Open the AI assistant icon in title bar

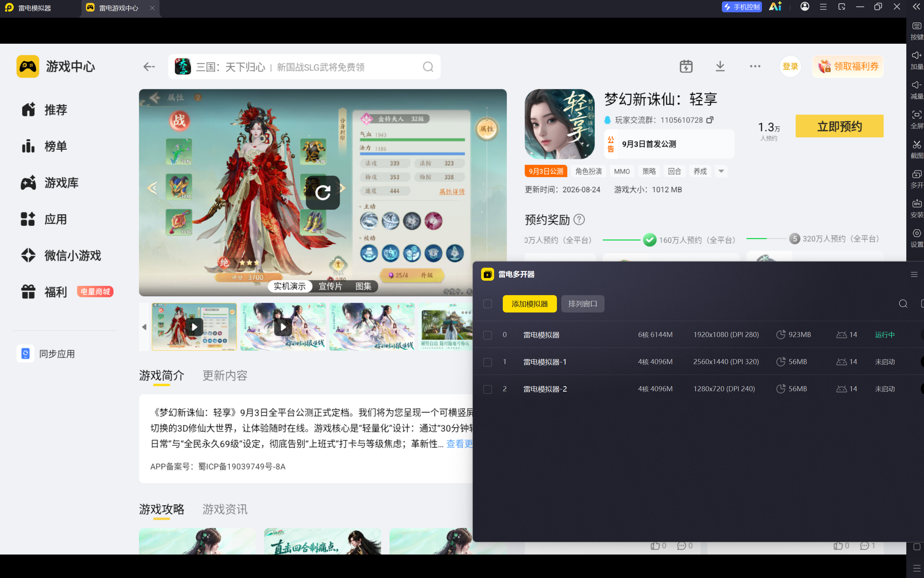pyautogui.click(x=775, y=7)
